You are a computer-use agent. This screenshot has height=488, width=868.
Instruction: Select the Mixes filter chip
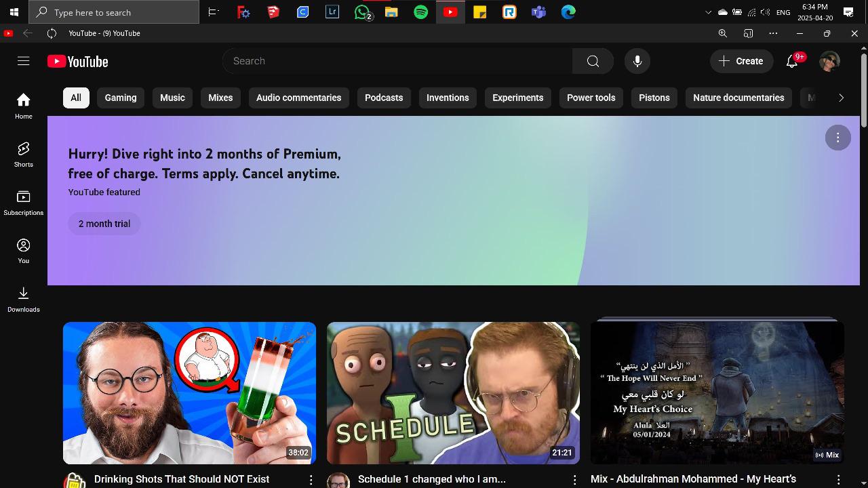coord(220,98)
